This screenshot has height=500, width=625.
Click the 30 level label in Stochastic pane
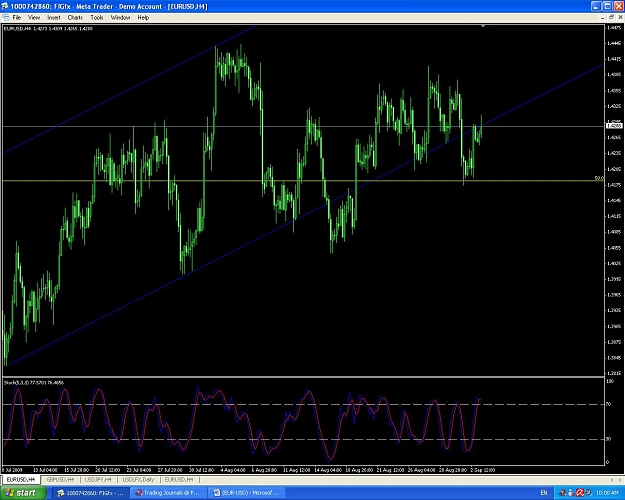coord(608,439)
